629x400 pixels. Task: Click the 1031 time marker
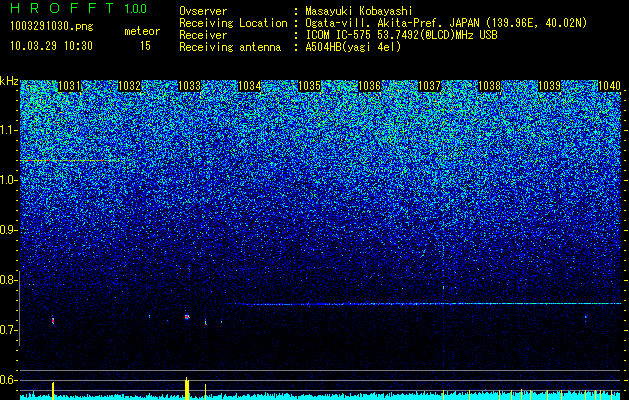pyautogui.click(x=69, y=86)
